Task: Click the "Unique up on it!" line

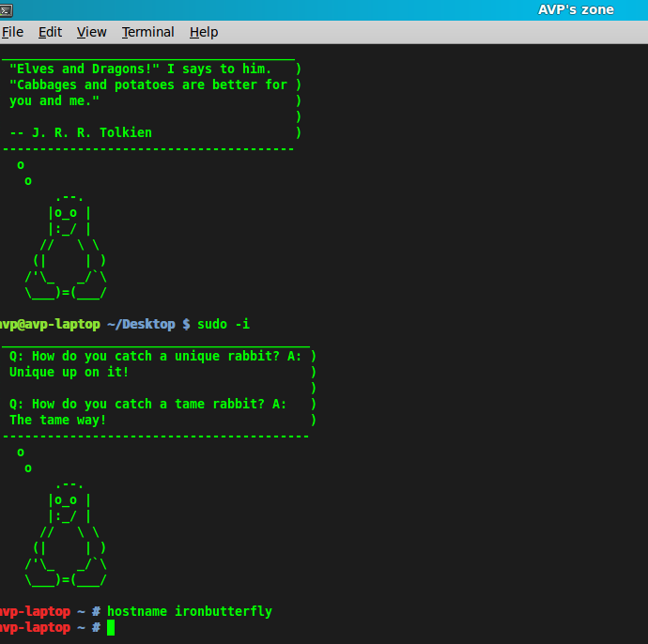Action: click(69, 372)
